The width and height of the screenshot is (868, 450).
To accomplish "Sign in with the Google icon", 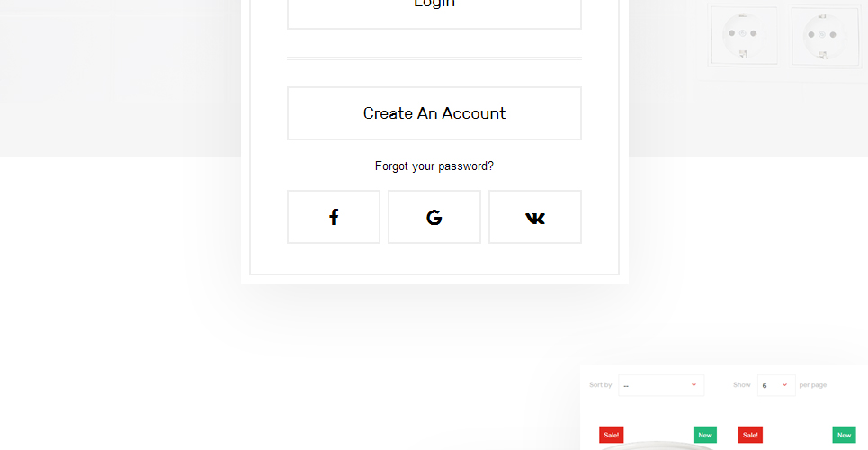I will pos(434,217).
